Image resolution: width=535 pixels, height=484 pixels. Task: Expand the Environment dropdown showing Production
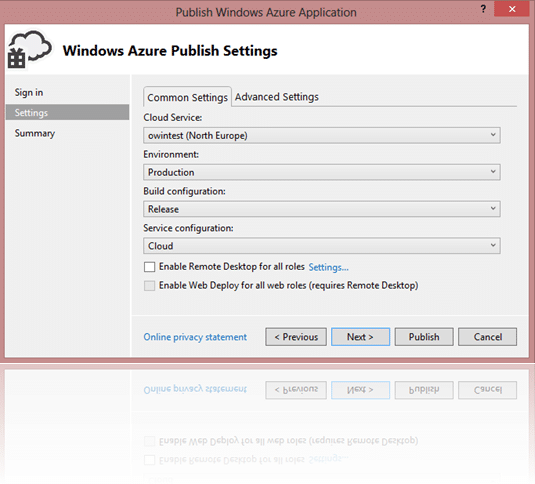tap(322, 172)
